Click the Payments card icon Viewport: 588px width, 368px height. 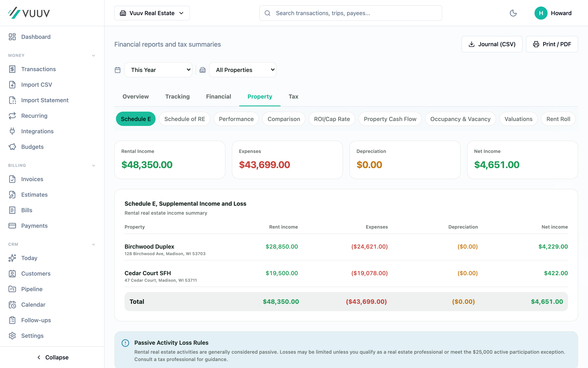pyautogui.click(x=12, y=226)
